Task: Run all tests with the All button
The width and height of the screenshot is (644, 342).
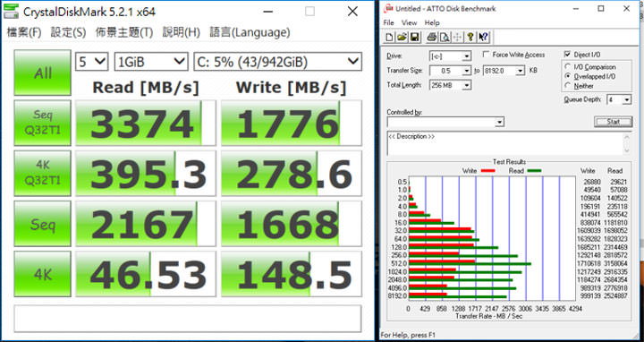Action: (42, 73)
